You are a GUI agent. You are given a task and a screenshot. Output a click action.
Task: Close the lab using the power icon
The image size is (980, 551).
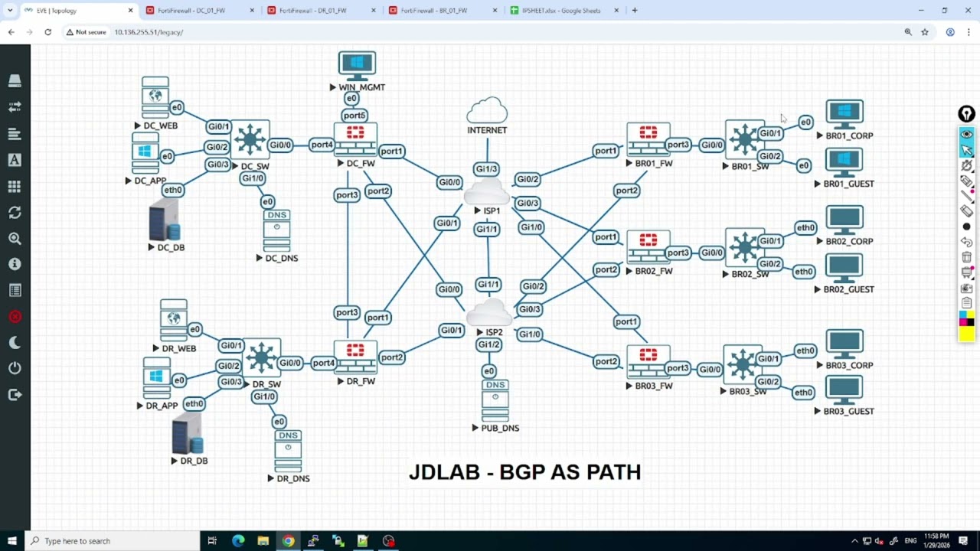(15, 368)
